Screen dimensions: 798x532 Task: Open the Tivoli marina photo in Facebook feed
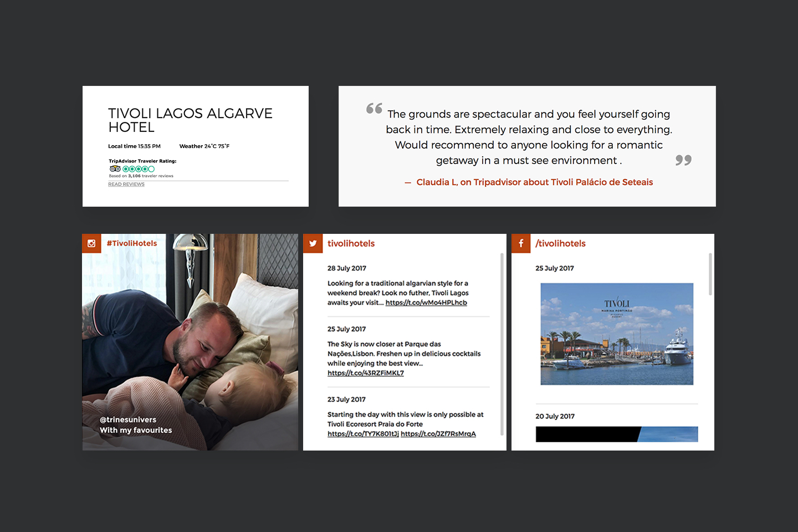click(617, 334)
